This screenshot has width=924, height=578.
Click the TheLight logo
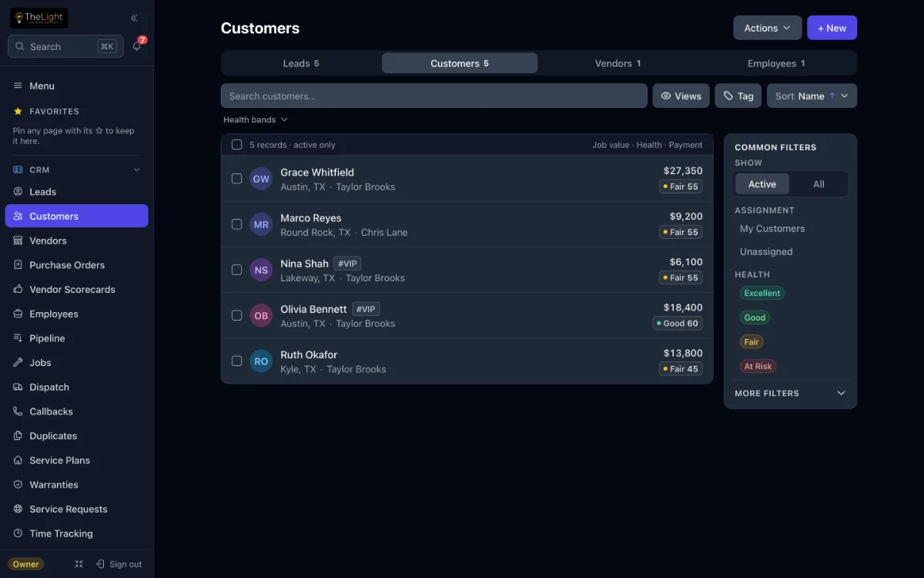tap(38, 18)
